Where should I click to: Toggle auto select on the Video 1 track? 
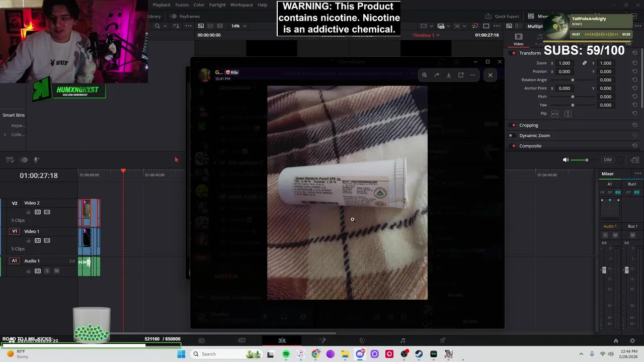[38, 240]
